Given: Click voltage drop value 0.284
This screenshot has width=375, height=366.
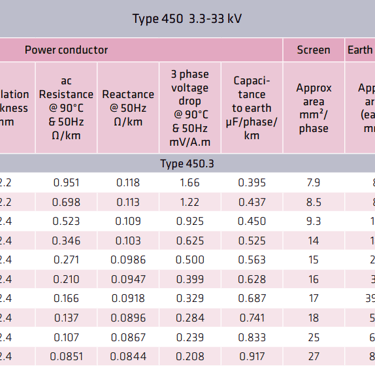Looking at the screenshot, I should click(190, 318).
